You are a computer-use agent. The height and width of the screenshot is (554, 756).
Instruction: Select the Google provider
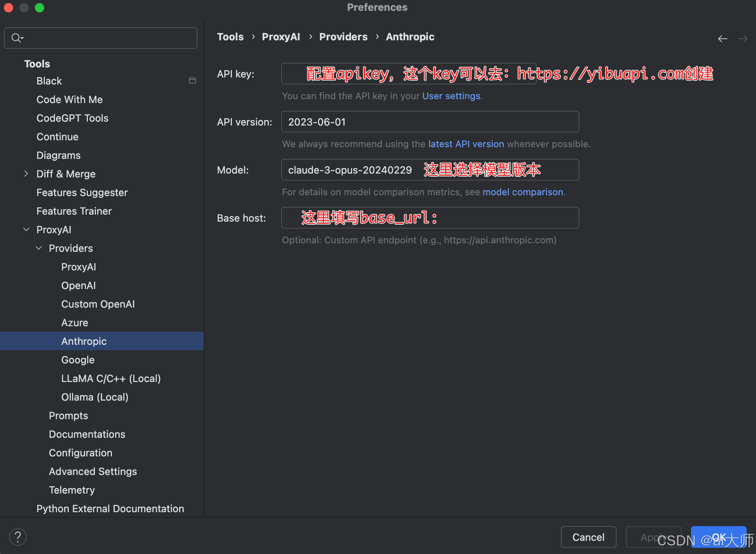tap(78, 360)
